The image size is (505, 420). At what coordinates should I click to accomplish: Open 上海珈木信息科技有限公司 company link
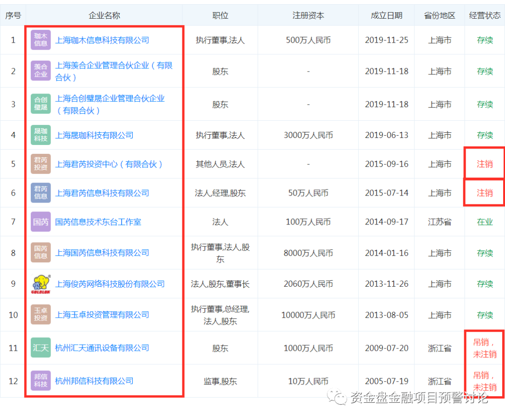[x=102, y=40]
